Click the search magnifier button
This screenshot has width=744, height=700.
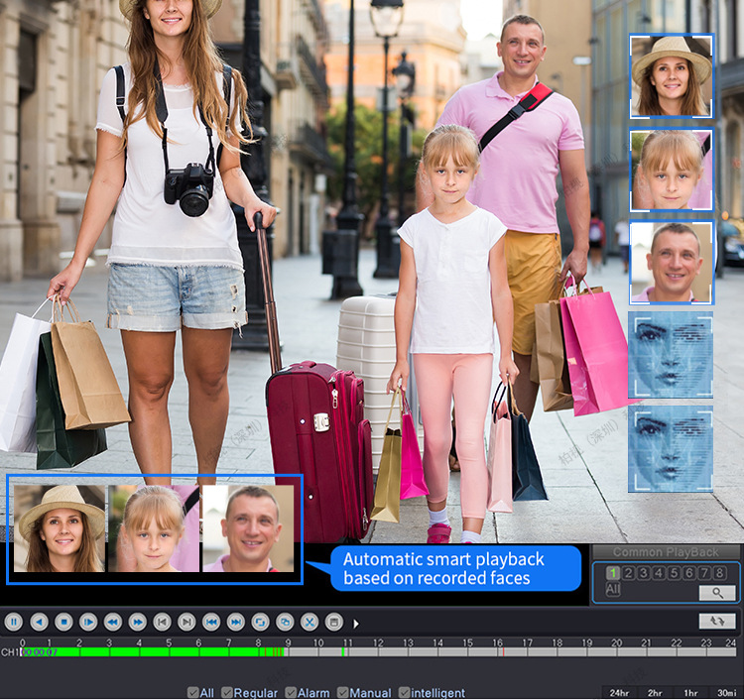(x=717, y=593)
